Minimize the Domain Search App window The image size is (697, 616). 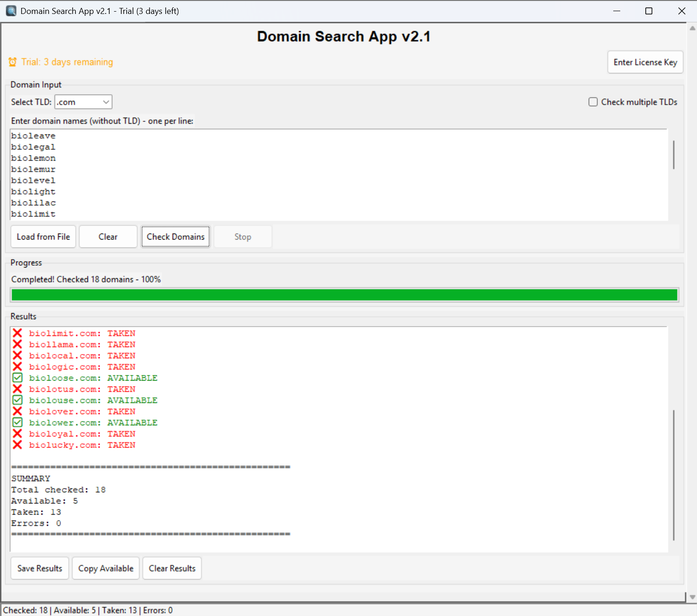(617, 11)
